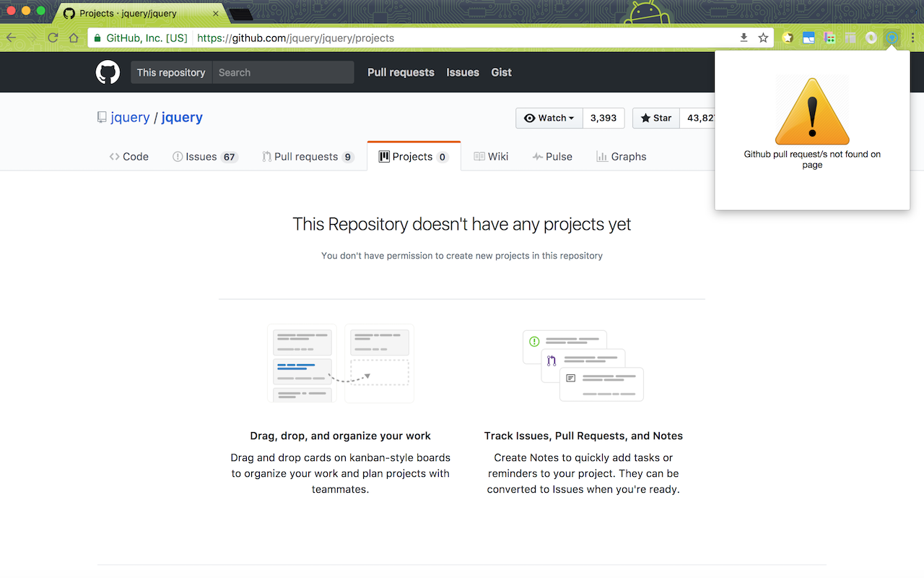Click the browser address bar URL

click(295, 38)
